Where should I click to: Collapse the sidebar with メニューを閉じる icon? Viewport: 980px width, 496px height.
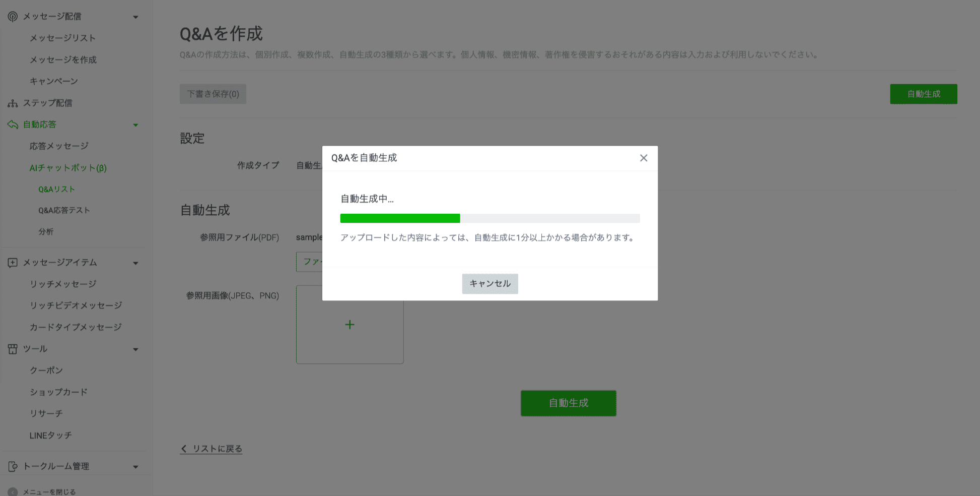(12, 491)
